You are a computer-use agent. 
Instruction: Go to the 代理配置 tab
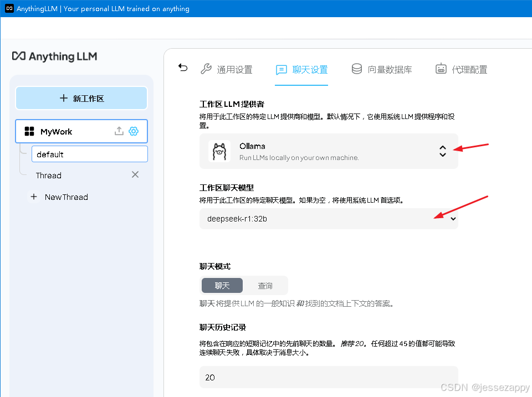point(462,69)
